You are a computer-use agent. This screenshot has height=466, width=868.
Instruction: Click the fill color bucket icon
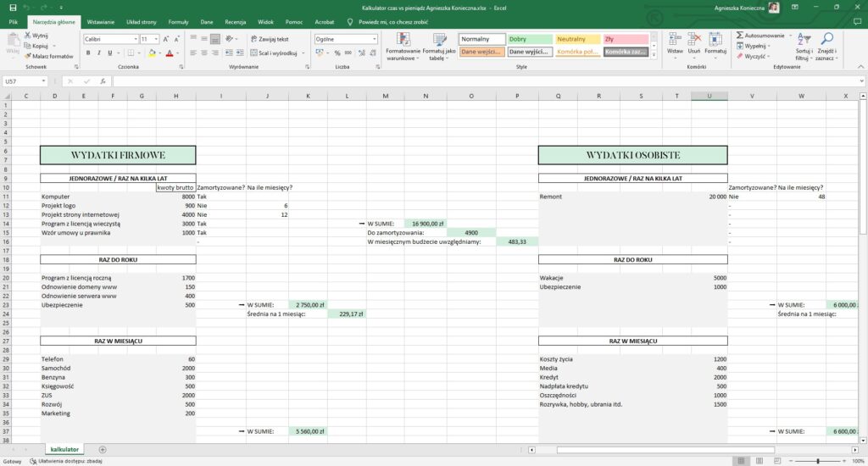point(152,53)
